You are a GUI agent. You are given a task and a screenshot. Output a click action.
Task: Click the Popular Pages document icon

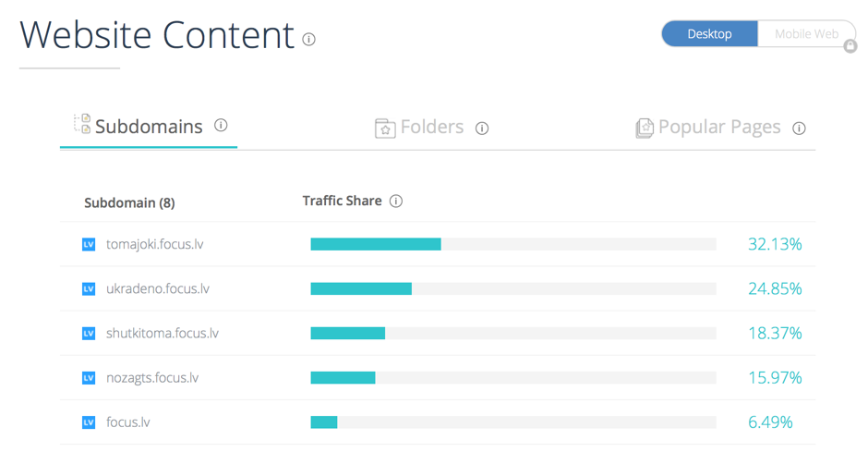645,128
